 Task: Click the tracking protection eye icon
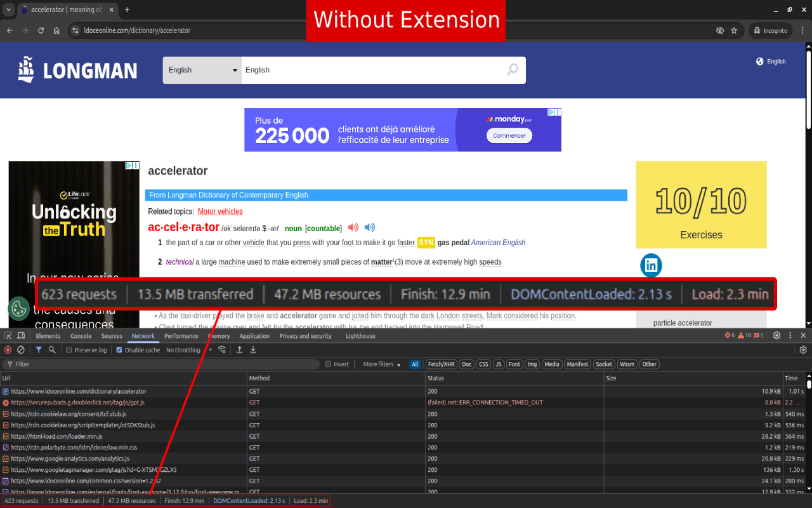point(720,30)
